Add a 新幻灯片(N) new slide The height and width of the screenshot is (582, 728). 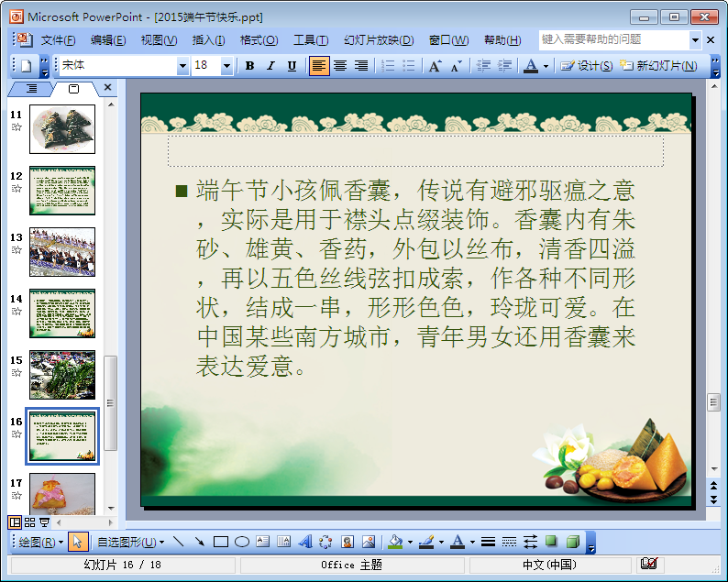(x=659, y=66)
